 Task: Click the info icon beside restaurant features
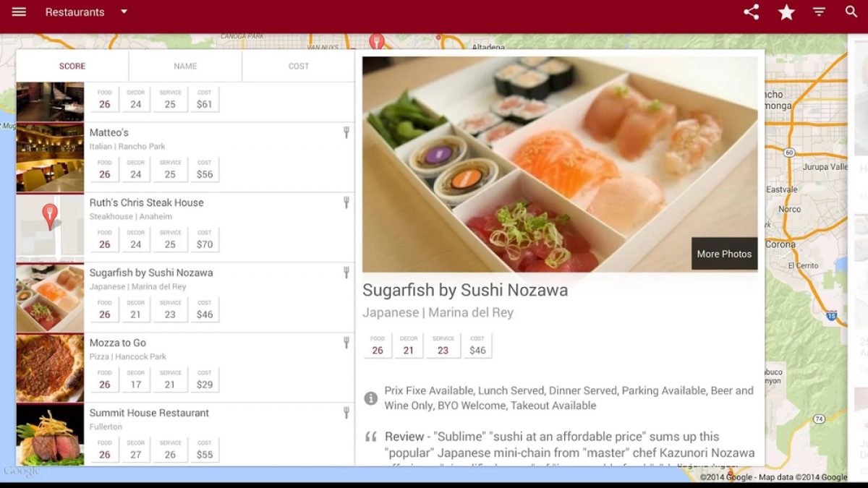(x=371, y=398)
